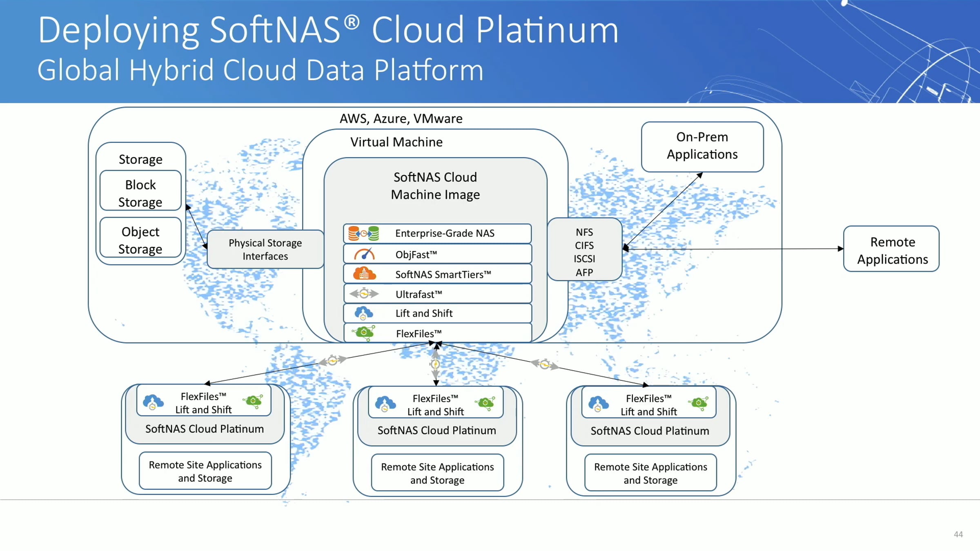Click the NFS CIFS ISCSI AFP protocols box
The width and height of the screenshot is (980, 551).
584,249
